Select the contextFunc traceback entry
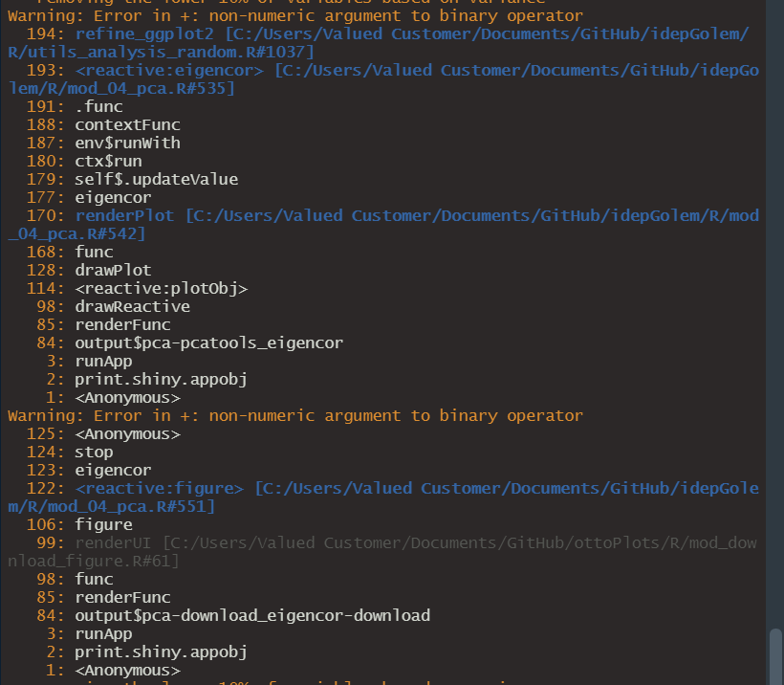Viewport: 784px width, 685px height. coord(127,124)
